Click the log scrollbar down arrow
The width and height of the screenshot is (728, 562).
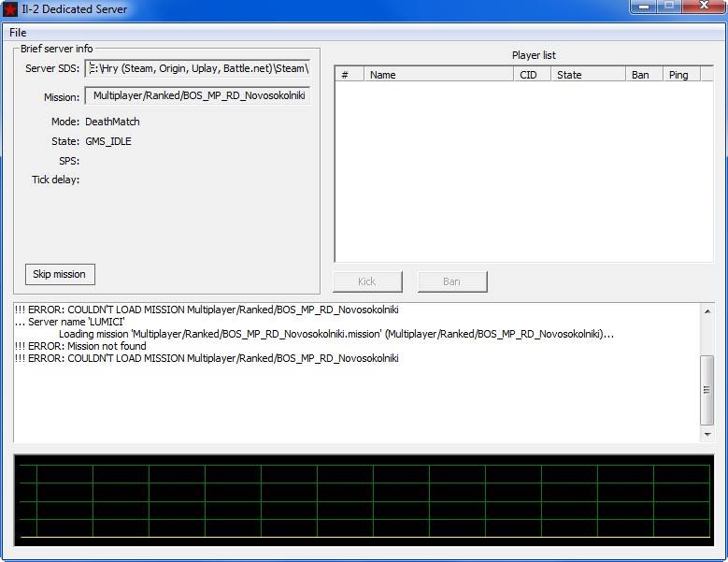pos(707,434)
